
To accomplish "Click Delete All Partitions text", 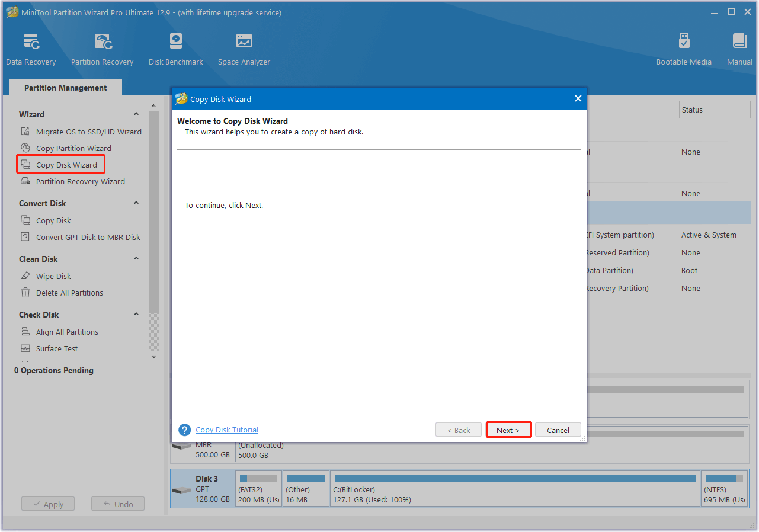I will click(x=69, y=293).
